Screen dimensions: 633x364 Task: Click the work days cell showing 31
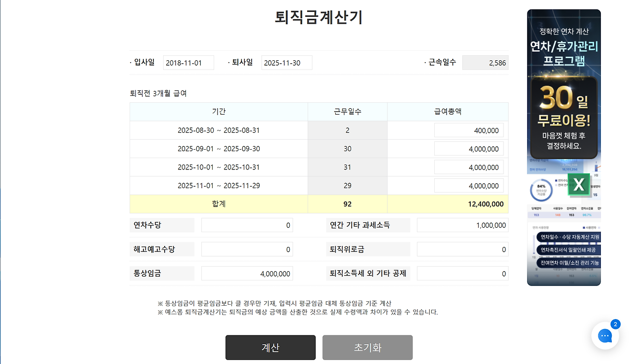348,167
